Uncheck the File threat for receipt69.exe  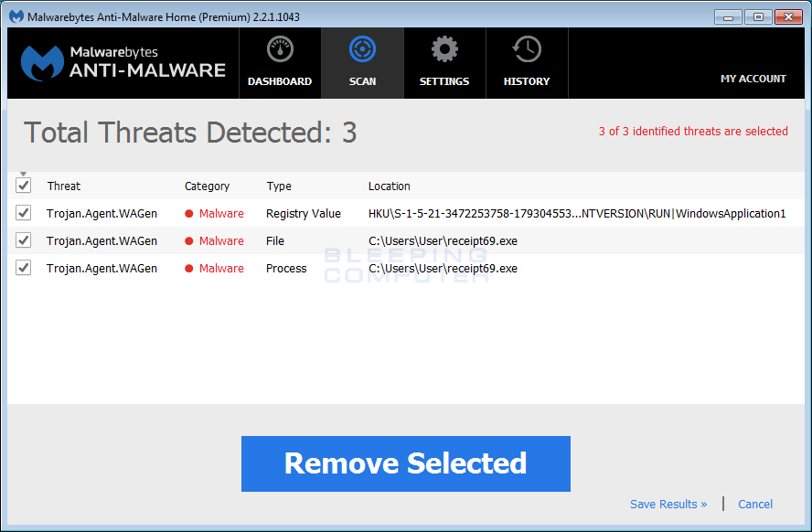coord(23,240)
